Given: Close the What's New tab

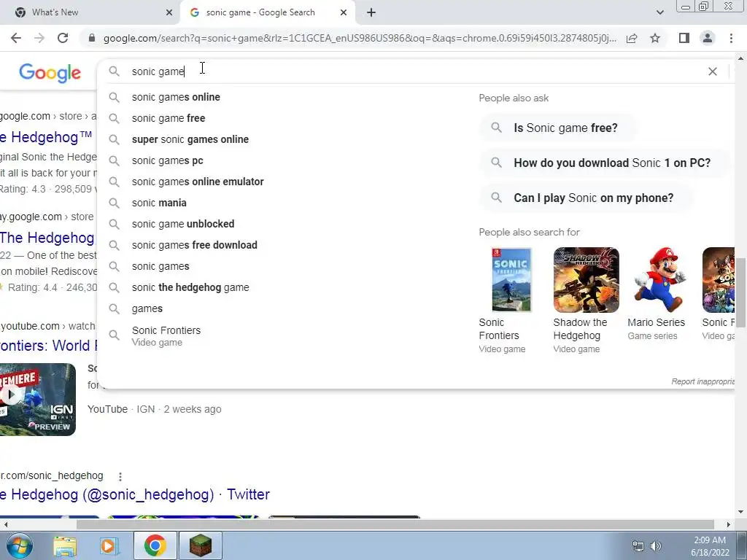Looking at the screenshot, I should [x=169, y=13].
